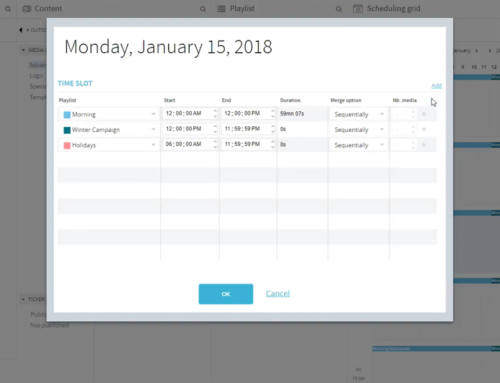Remove the Holidays time slot row
Screen dimensions: 500x383
(x=424, y=145)
